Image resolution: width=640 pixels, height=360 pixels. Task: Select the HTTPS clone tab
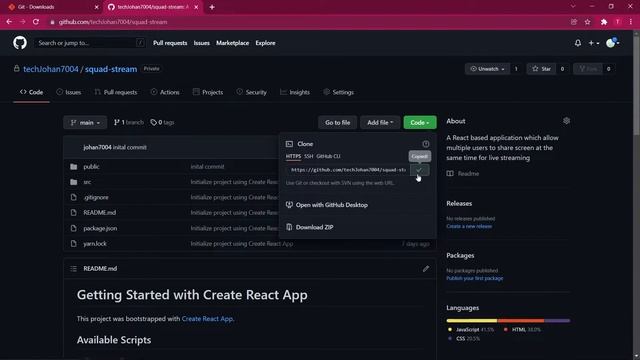pos(293,156)
